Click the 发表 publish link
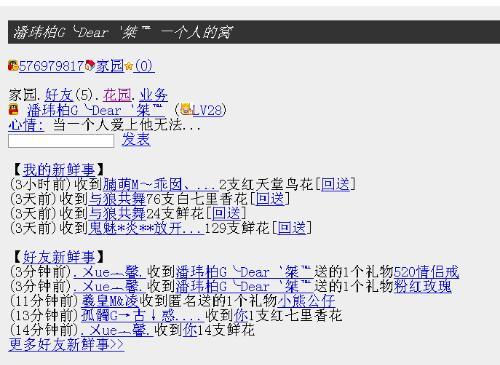 point(136,140)
